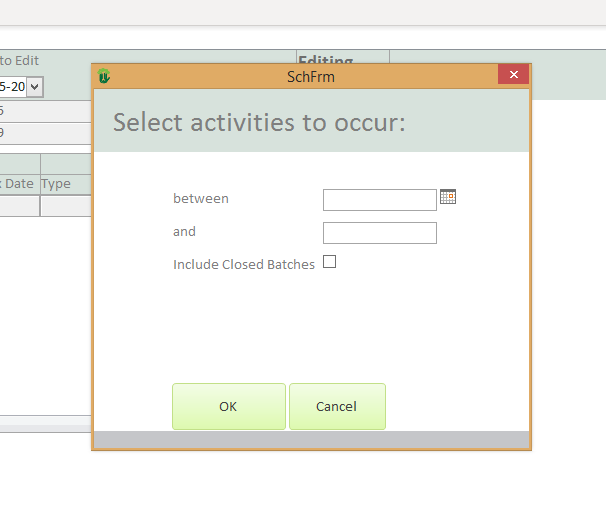Close the SchFrm dialog window
The image size is (606, 517).
pyautogui.click(x=513, y=76)
